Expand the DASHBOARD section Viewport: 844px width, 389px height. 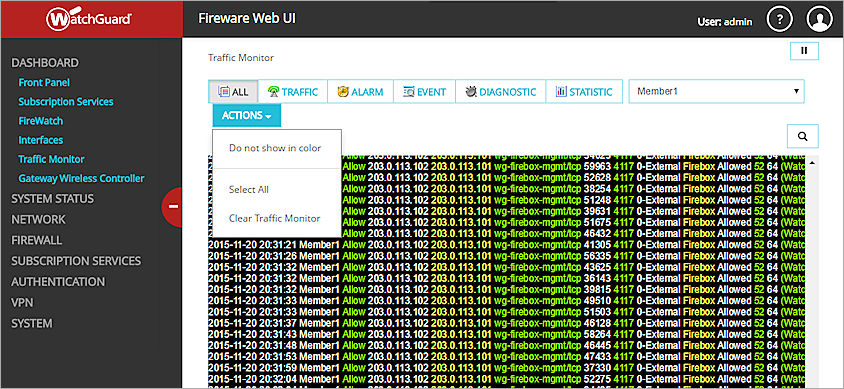[x=45, y=63]
